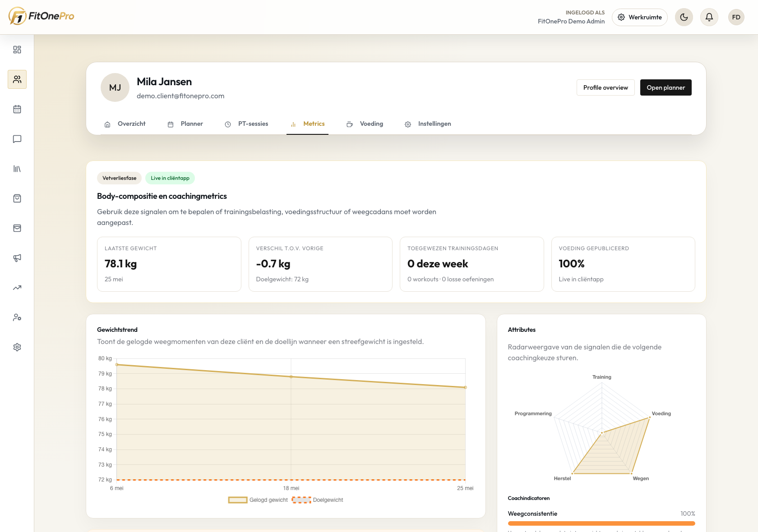Screen dimensions: 758x532
Task: Click the FitOnePro Demo Admin text
Action: pyautogui.click(x=571, y=21)
